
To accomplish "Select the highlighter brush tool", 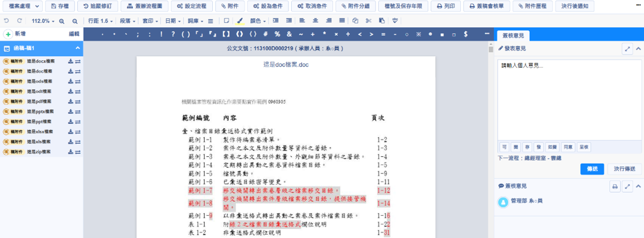I will tap(240, 21).
